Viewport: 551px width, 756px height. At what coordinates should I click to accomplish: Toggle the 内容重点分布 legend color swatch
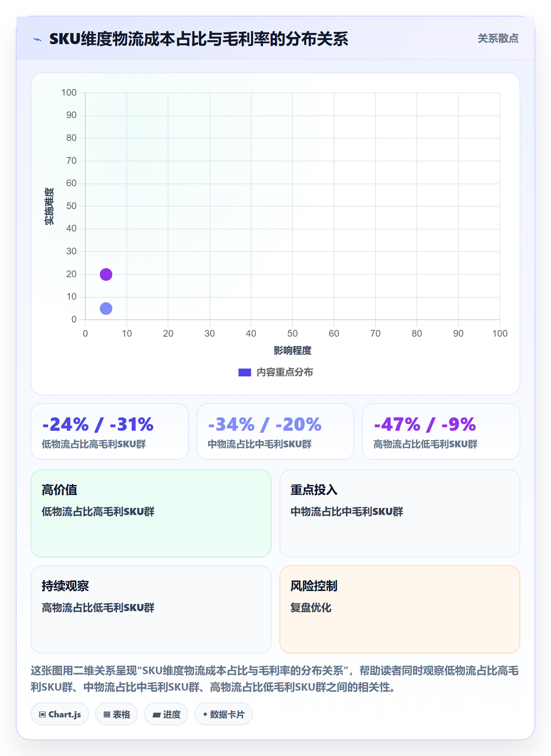[244, 372]
